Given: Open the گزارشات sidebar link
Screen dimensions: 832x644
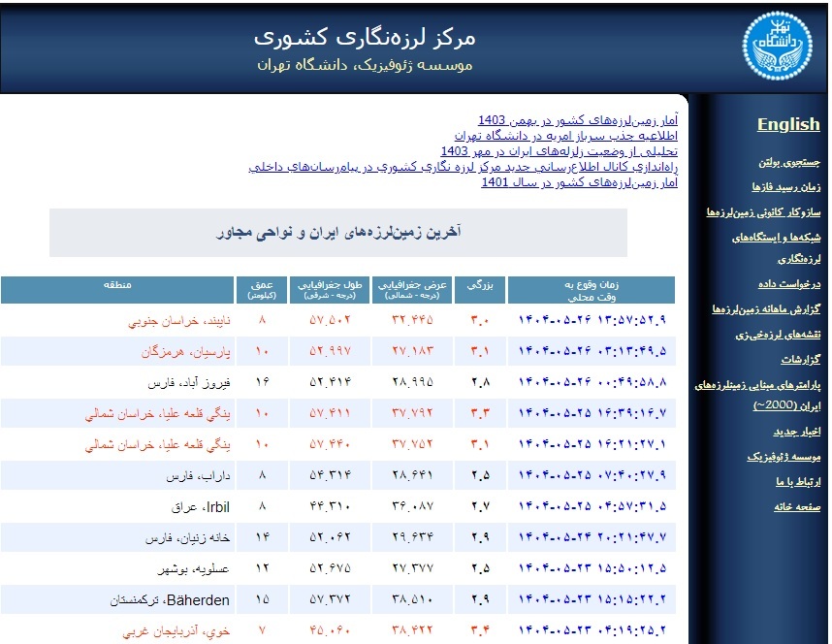Looking at the screenshot, I should click(x=800, y=360).
